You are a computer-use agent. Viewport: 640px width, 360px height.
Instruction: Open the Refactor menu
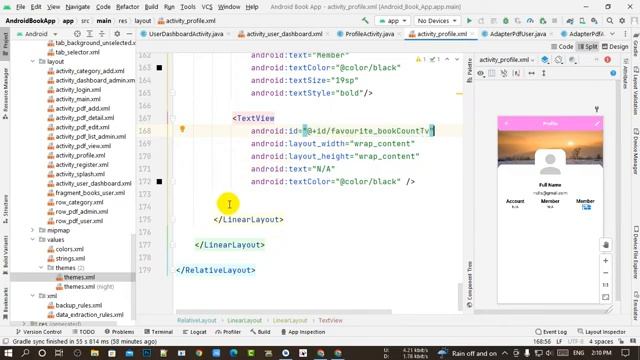pos(127,7)
